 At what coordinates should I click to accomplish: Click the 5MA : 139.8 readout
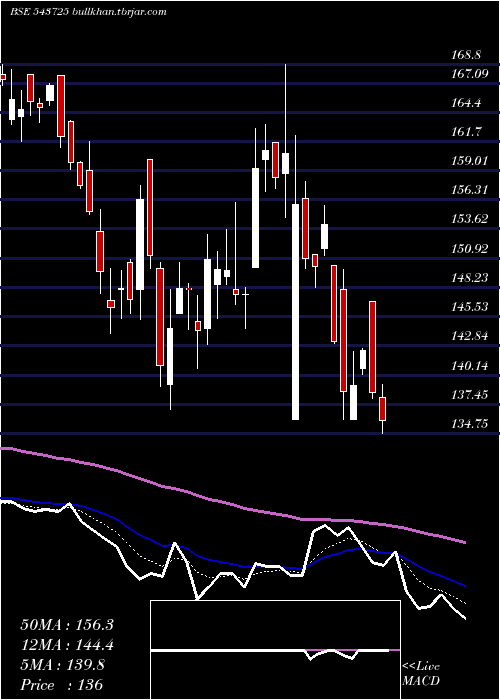[62, 665]
